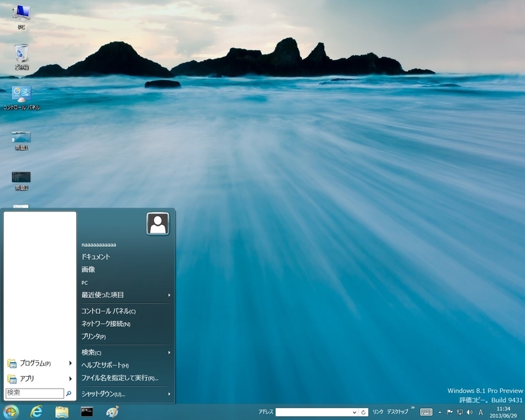This screenshot has height=420, width=525.
Task: Open File Explorer from the taskbar
Action: coord(62,412)
